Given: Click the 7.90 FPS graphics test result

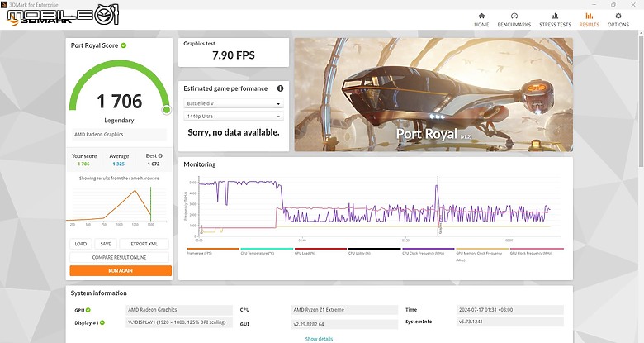Looking at the screenshot, I should pos(234,55).
